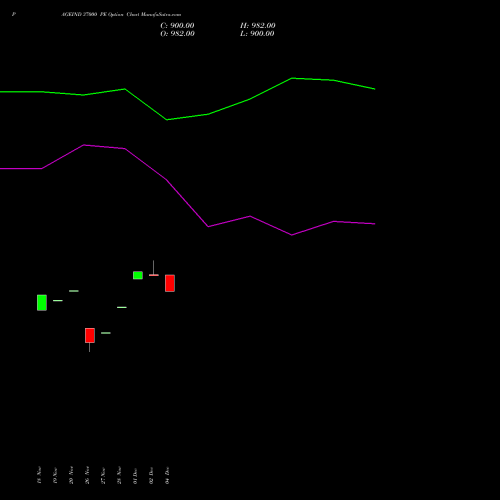Click the high value H: 982.00
500x500 pixels.
click(258, 26)
